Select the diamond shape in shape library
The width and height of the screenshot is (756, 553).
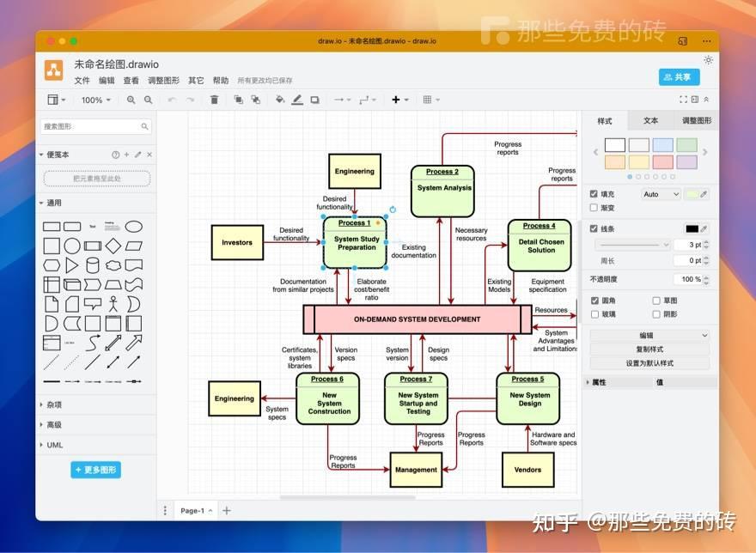(x=113, y=246)
